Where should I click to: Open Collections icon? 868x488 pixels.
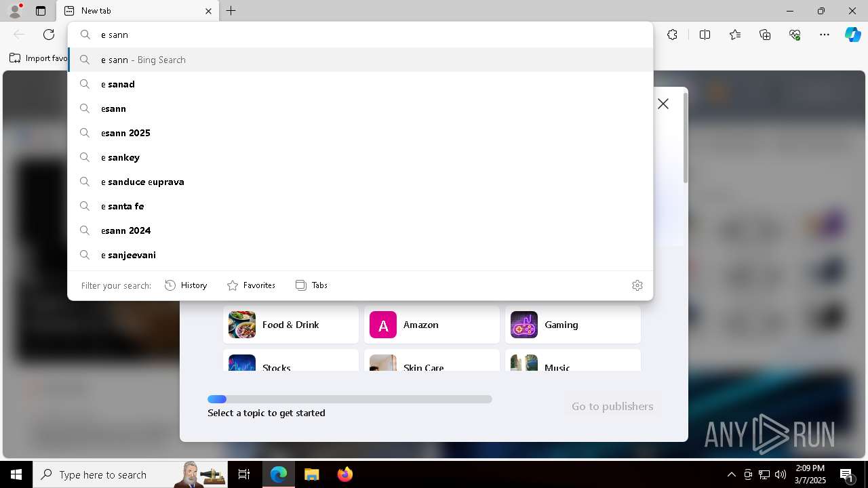[765, 35]
